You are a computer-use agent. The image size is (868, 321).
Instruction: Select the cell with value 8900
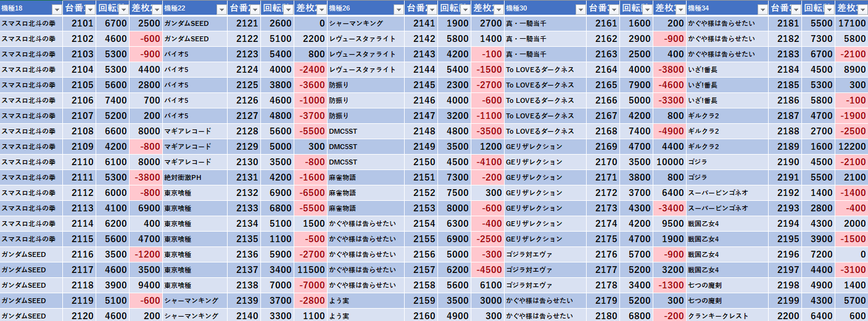851,70
